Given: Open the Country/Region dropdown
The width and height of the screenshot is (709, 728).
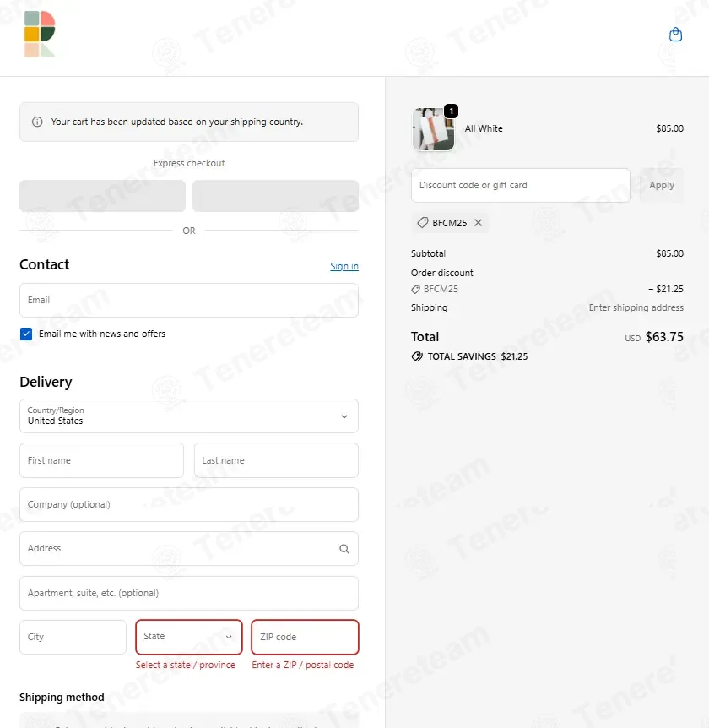Looking at the screenshot, I should pos(189,416).
